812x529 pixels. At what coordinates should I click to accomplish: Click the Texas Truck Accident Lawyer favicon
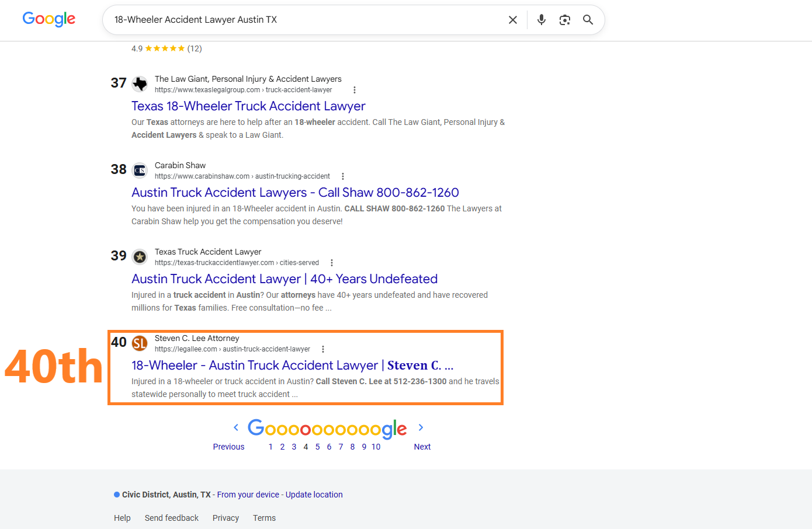tap(140, 257)
